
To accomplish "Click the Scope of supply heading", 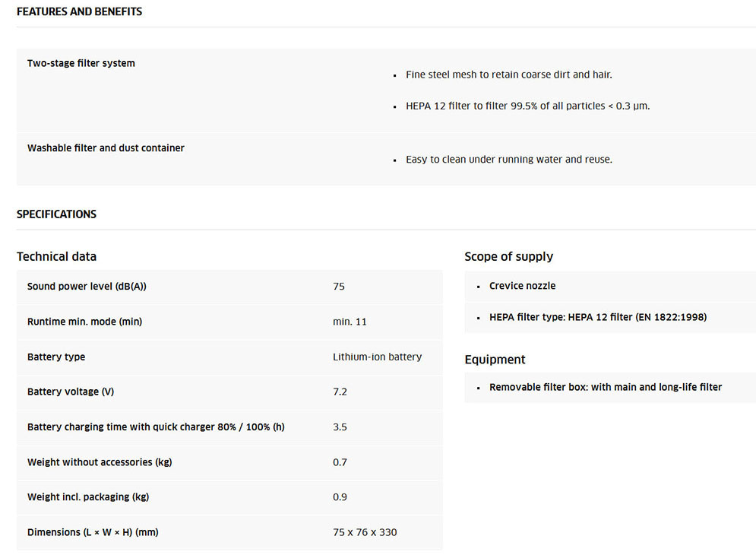I will click(508, 256).
